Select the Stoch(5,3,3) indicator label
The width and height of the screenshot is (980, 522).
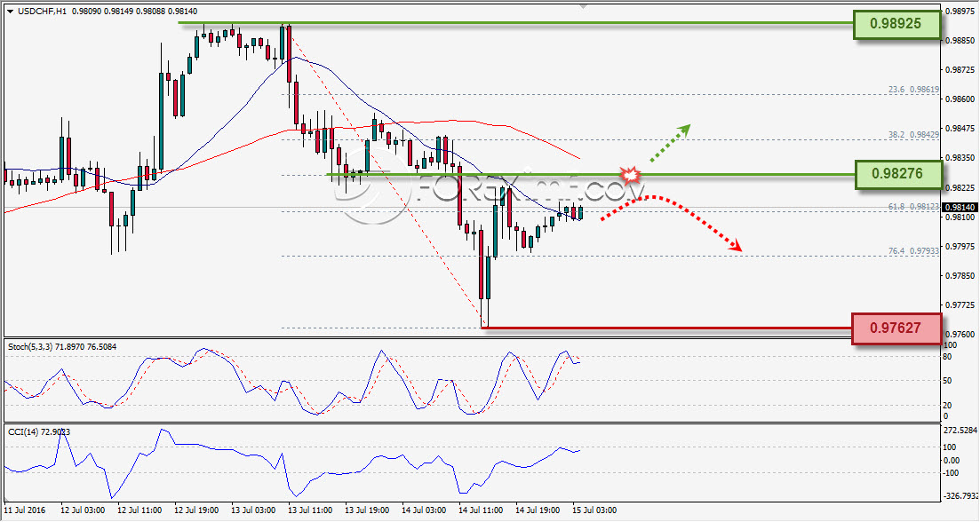pos(62,346)
